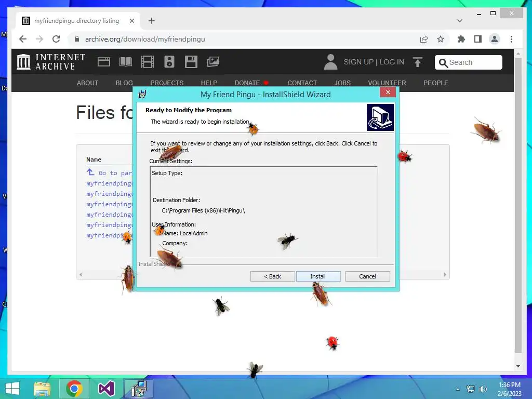532x399 pixels.
Task: Show hidden tray icons arrow
Action: [458, 389]
